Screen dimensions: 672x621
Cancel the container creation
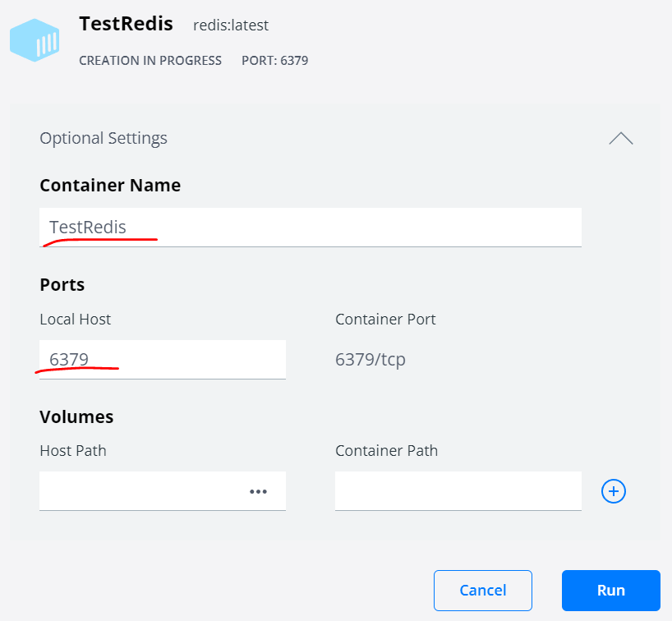pos(482,590)
